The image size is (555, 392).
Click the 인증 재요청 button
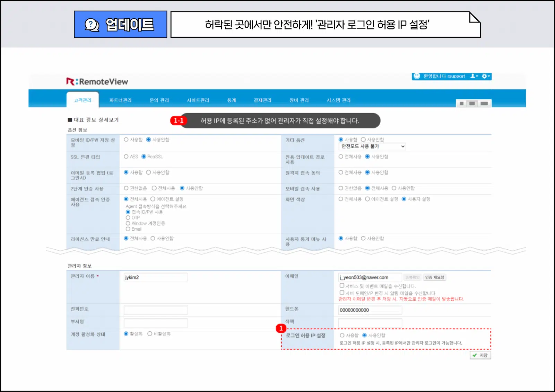[435, 277]
